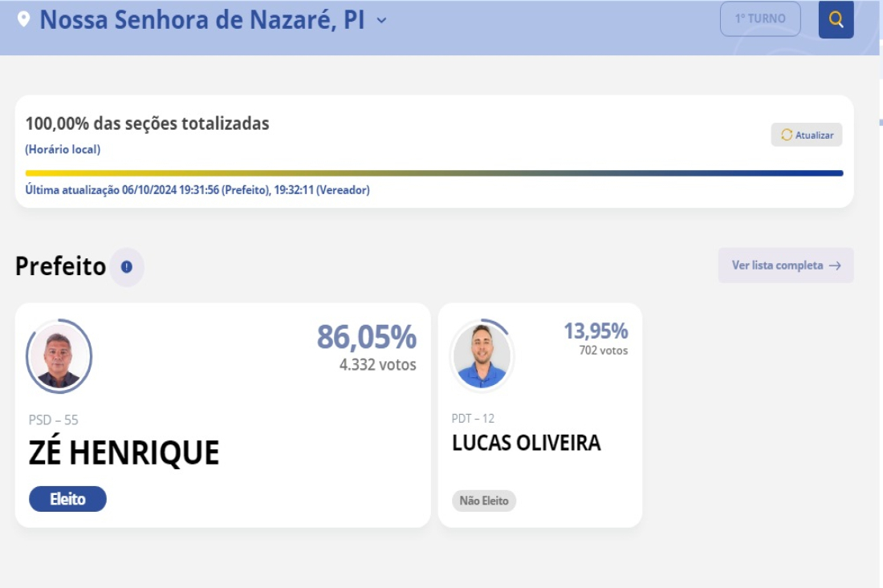Expand the city selector chevron
883x588 pixels.
point(381,21)
